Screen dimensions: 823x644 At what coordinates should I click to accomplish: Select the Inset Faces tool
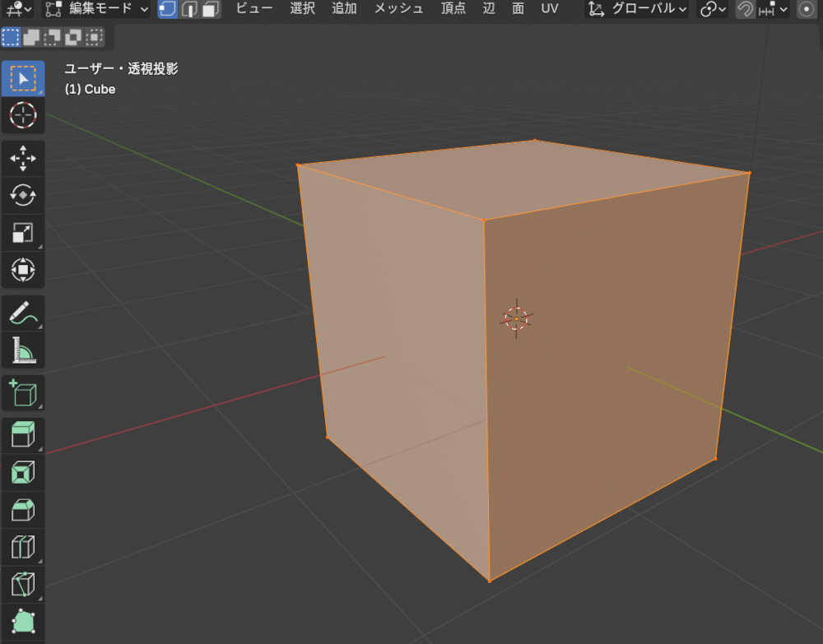(x=22, y=472)
